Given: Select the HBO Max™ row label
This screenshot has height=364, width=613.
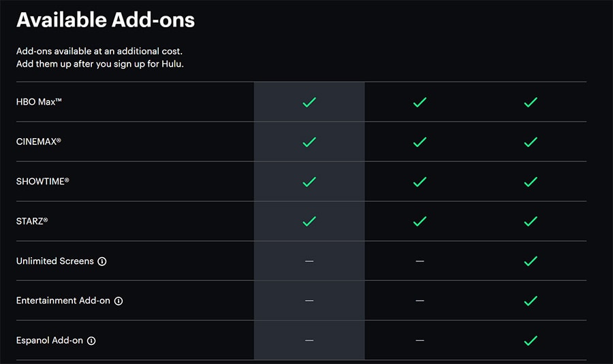Looking at the screenshot, I should tap(39, 102).
